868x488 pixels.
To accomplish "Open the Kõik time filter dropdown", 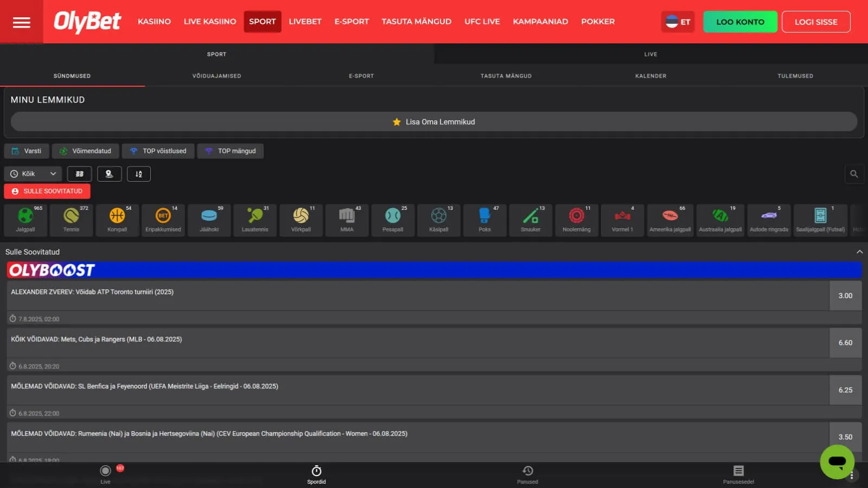I will pos(33,174).
